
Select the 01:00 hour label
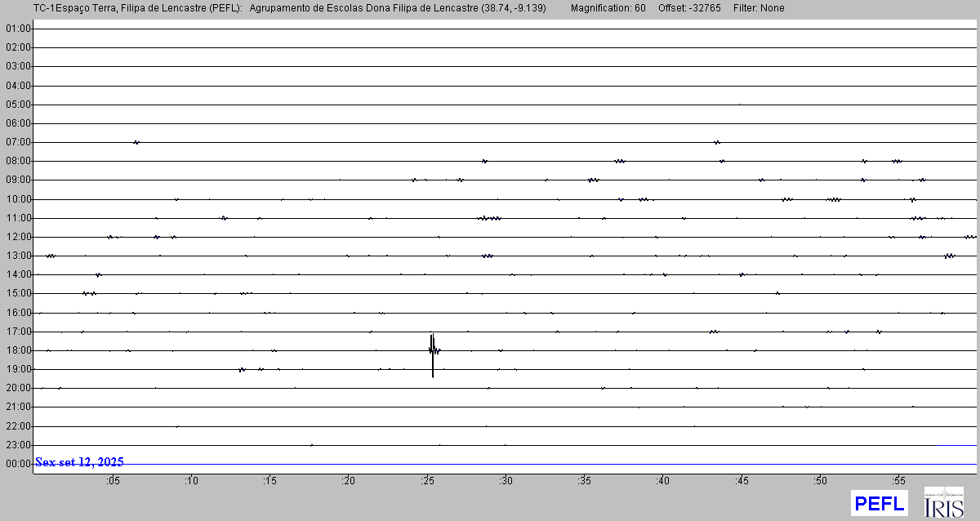17,29
